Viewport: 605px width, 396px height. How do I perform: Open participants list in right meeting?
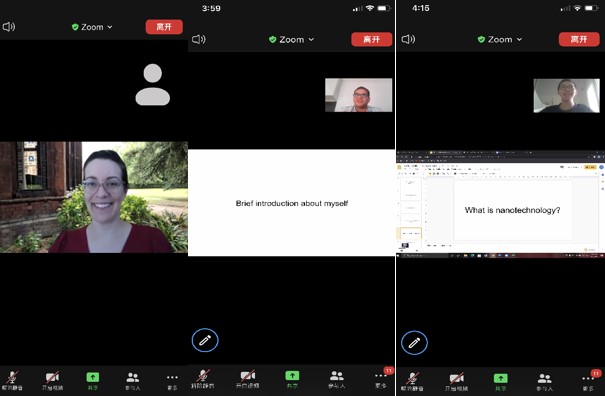pyautogui.click(x=544, y=382)
